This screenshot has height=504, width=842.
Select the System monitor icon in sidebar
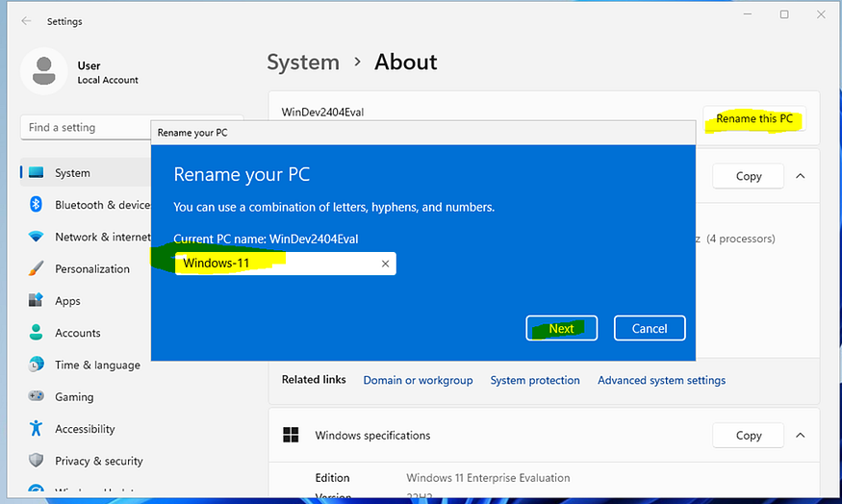point(36,172)
